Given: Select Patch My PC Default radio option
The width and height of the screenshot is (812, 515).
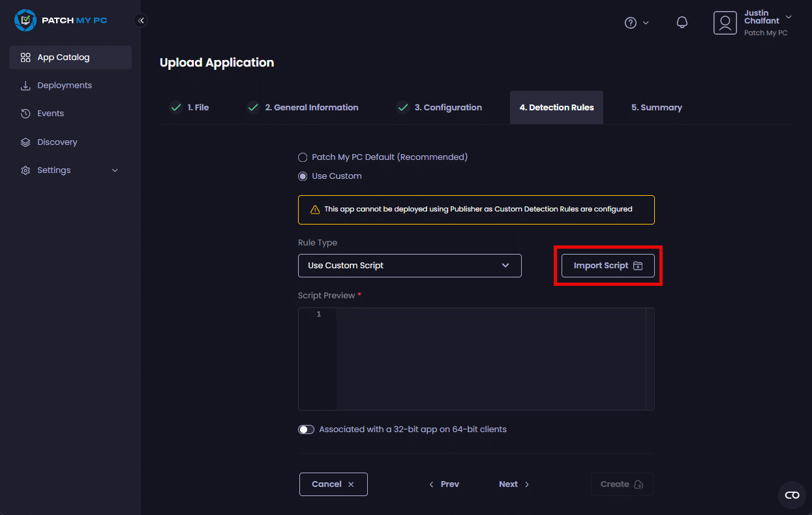Looking at the screenshot, I should (303, 157).
